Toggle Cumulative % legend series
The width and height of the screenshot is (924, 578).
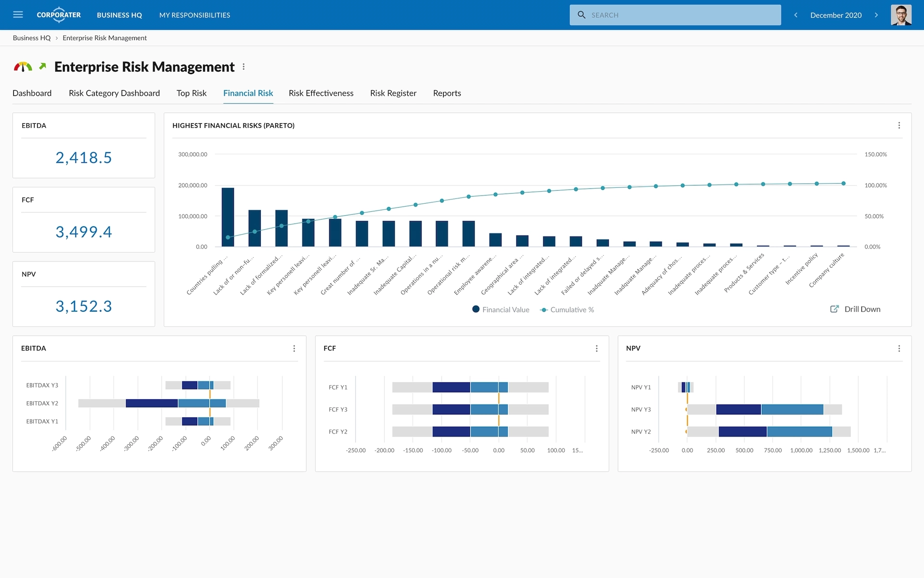point(567,310)
